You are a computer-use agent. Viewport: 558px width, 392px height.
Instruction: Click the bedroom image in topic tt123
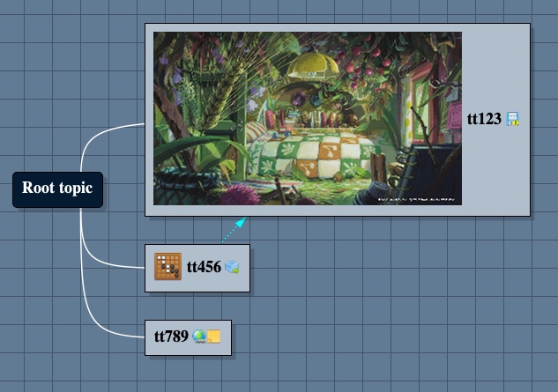pos(308,118)
